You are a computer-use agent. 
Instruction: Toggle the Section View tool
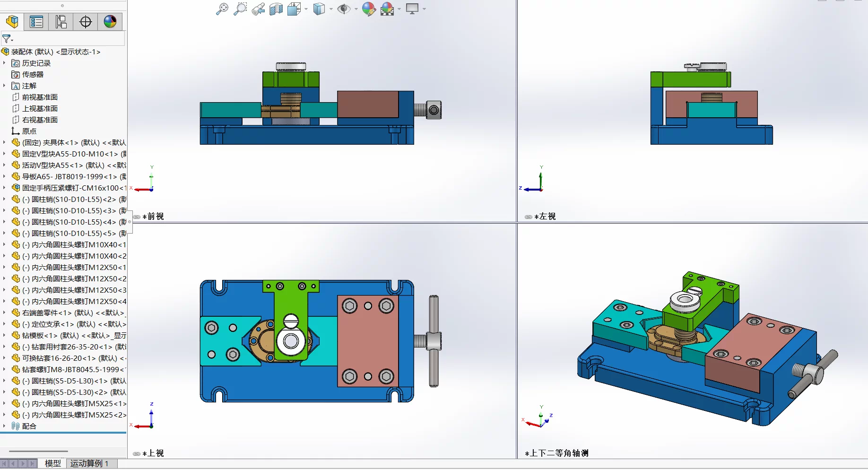click(276, 9)
